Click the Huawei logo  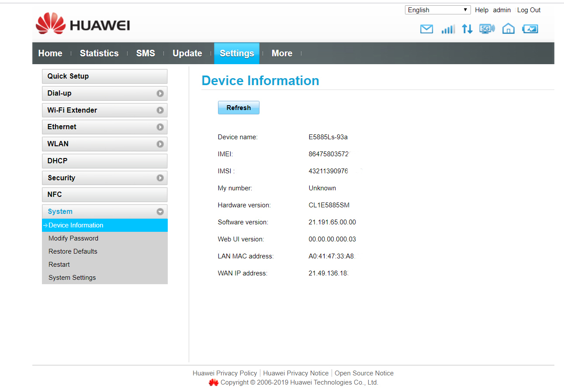83,24
